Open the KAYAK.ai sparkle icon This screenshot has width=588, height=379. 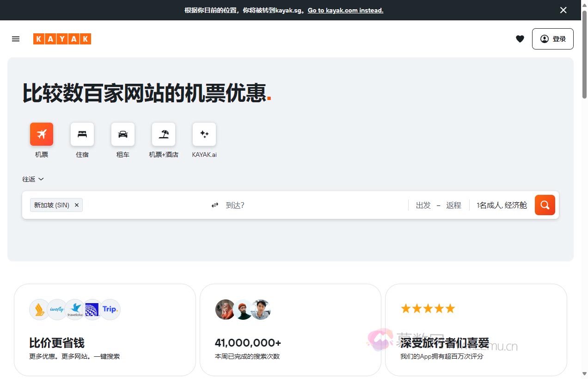[x=204, y=134]
